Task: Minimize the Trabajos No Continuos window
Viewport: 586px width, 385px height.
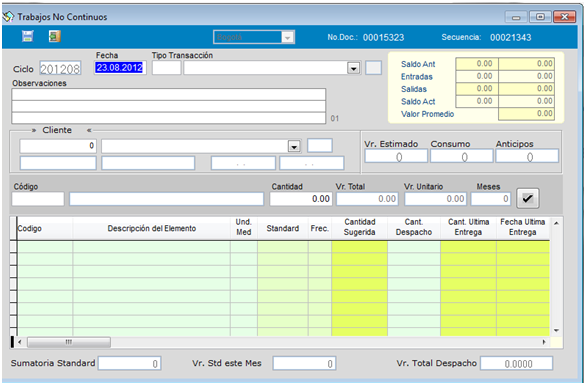Action: tap(516, 17)
